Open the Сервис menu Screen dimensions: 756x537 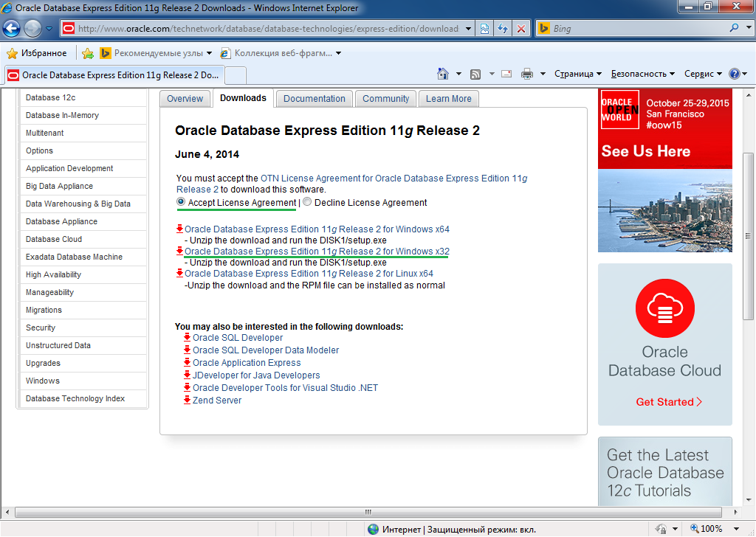click(703, 74)
